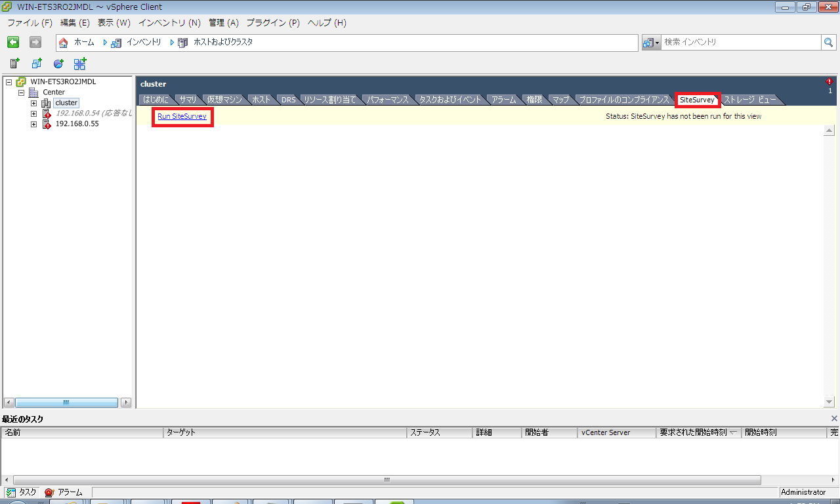Viewport: 840px width, 504px height.
Task: Click the green back navigation arrow
Action: coord(13,42)
